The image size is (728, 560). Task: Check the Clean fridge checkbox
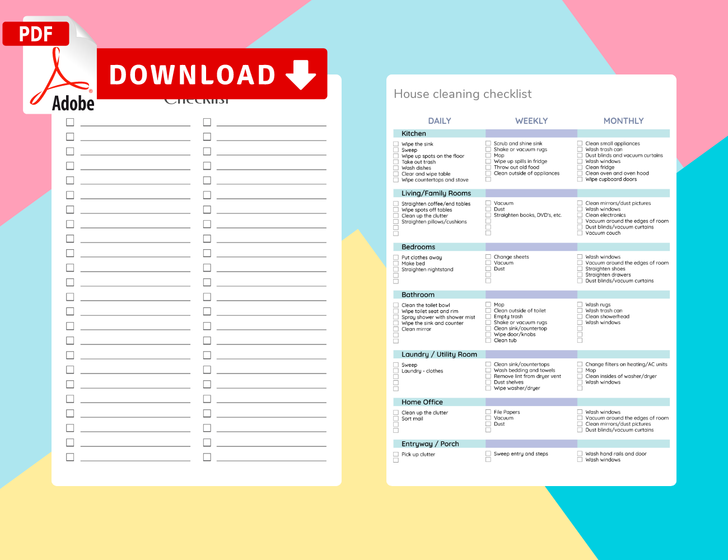(x=580, y=167)
